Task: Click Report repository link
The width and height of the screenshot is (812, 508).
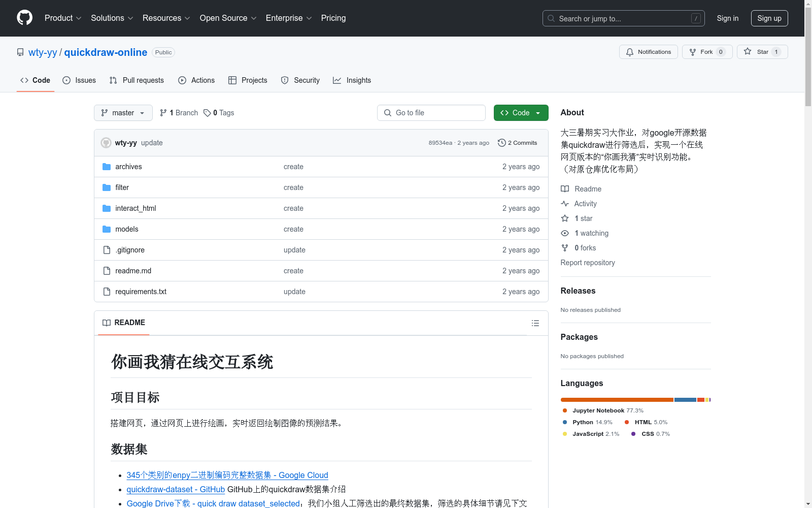Action: tap(588, 263)
